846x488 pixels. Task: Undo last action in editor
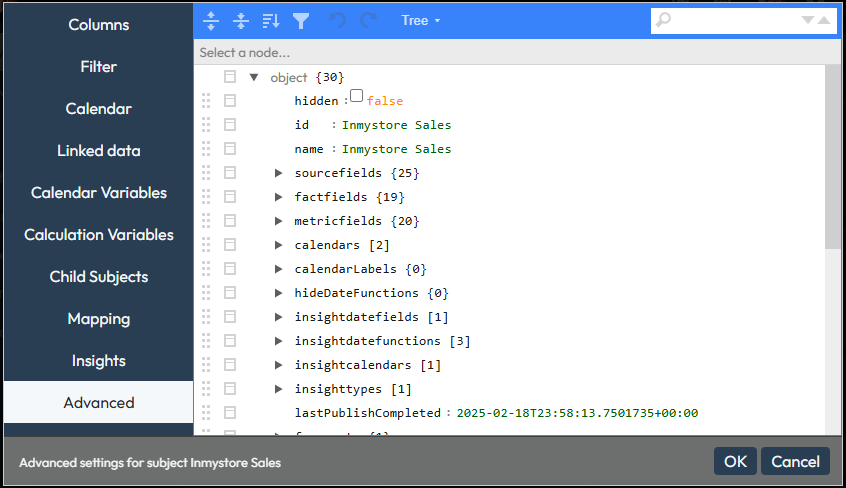click(337, 21)
